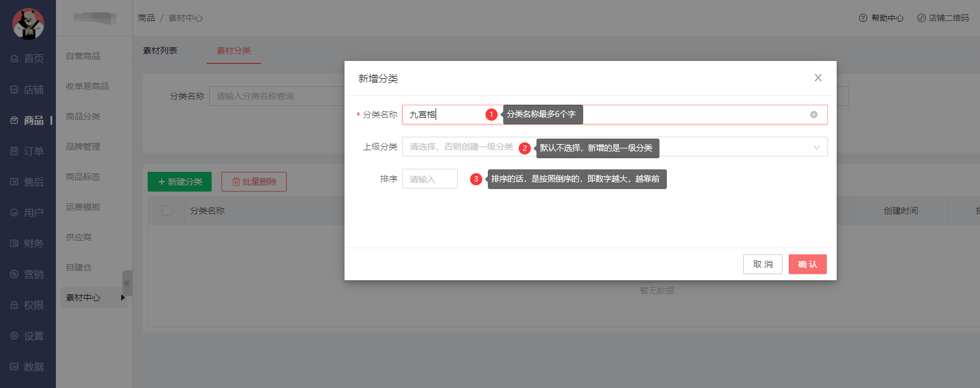Click the 取消 button in dialog

(762, 264)
